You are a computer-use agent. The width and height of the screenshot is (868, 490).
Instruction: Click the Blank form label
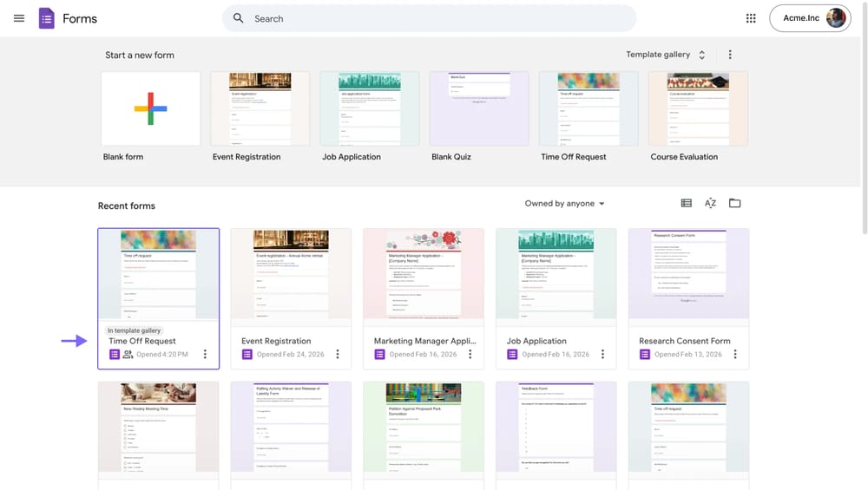[123, 156]
